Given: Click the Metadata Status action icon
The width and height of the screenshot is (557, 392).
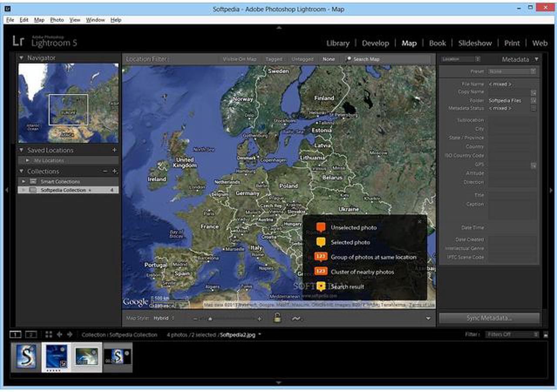Looking at the screenshot, I should click(x=534, y=108).
